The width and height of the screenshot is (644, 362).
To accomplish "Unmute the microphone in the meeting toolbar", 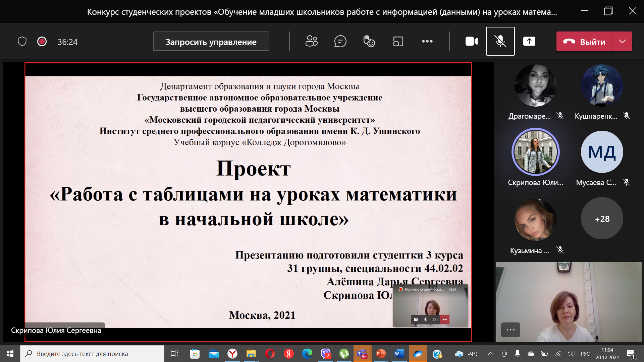I will 500,41.
